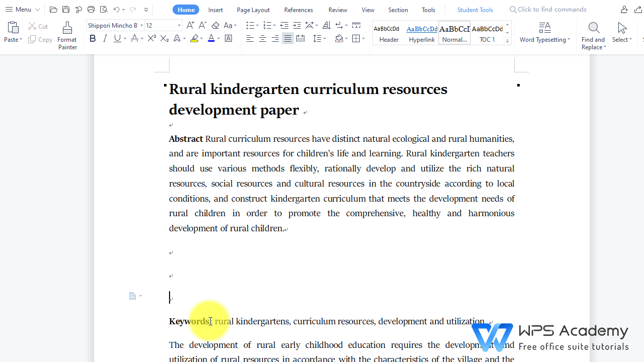
Task: Apply paragraph shading fill color
Action: 339,39
